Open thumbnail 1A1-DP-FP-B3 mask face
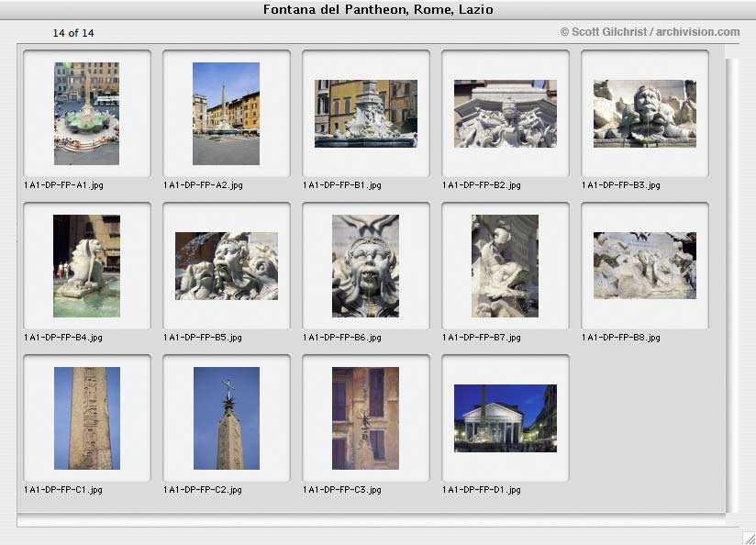 [x=645, y=114]
